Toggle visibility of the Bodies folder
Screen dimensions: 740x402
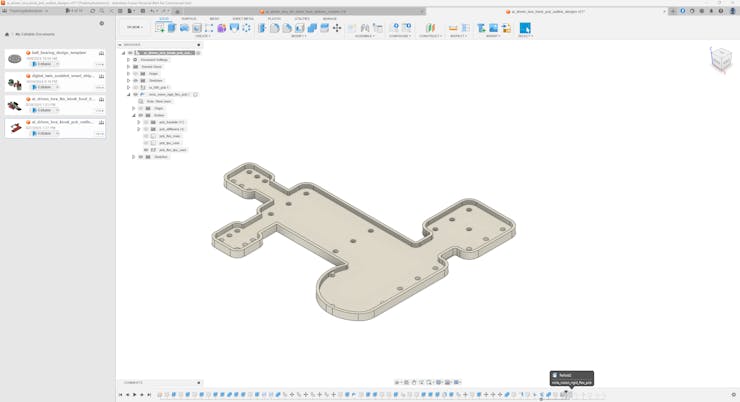(141, 115)
